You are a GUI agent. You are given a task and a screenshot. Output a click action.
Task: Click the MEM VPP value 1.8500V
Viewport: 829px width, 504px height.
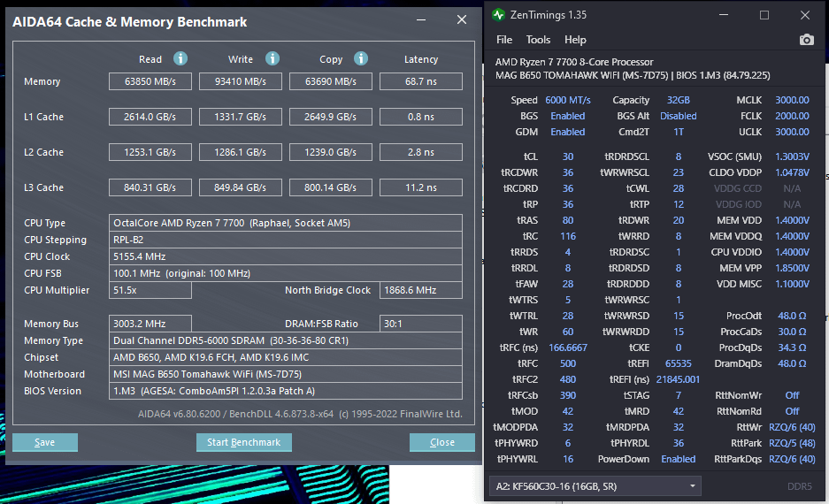click(792, 268)
